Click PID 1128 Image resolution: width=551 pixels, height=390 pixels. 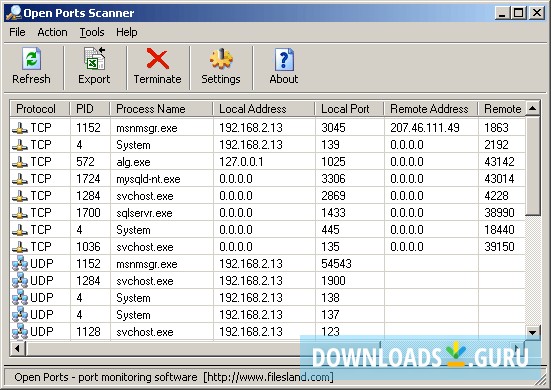point(88,332)
